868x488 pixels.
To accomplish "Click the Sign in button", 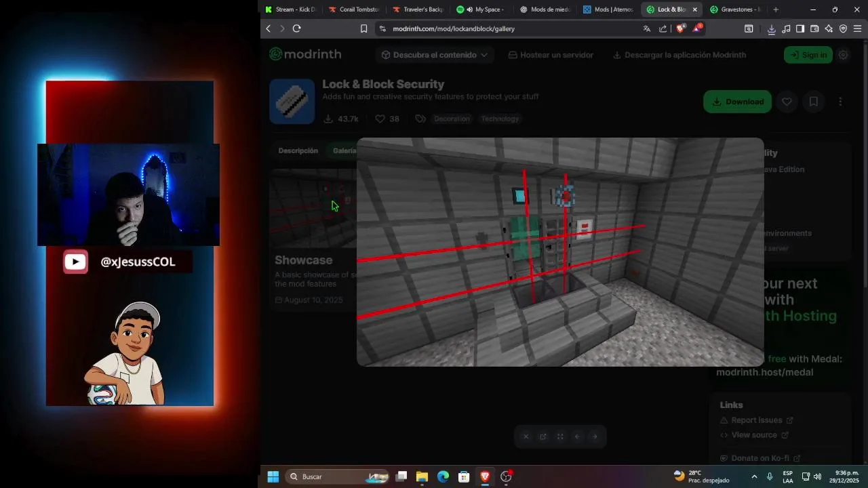I will pos(808,55).
